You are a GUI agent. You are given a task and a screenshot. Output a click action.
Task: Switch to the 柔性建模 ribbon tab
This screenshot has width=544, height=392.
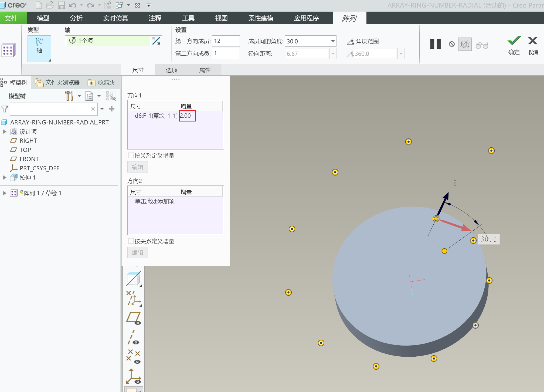pyautogui.click(x=261, y=18)
